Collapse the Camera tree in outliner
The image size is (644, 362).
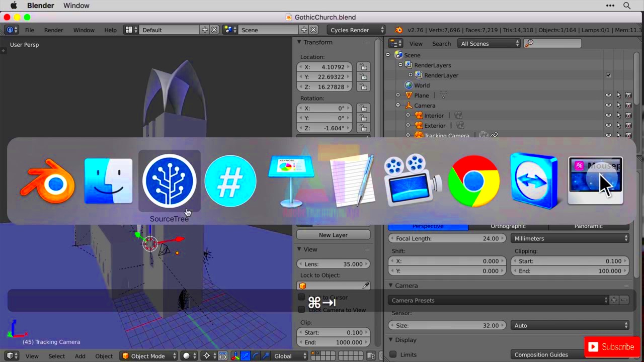(x=398, y=106)
